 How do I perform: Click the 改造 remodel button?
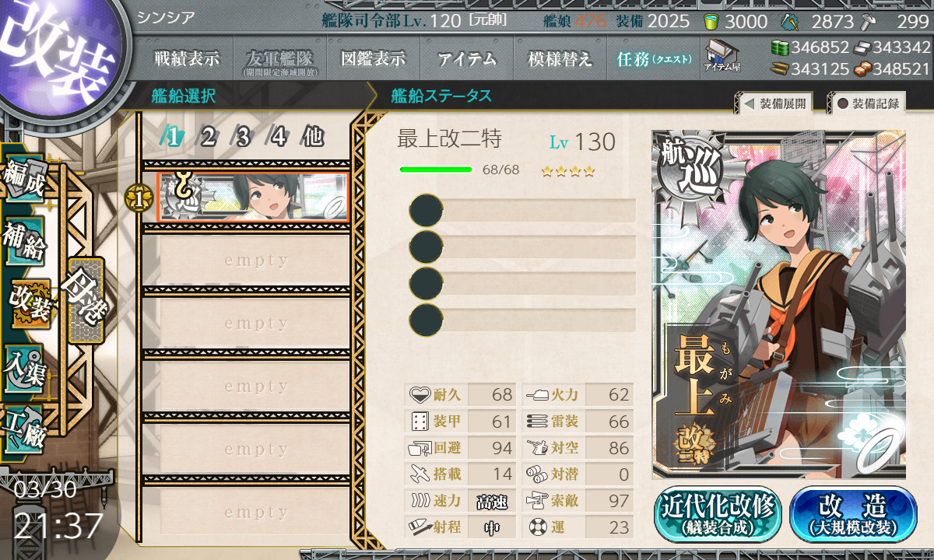[x=853, y=514]
